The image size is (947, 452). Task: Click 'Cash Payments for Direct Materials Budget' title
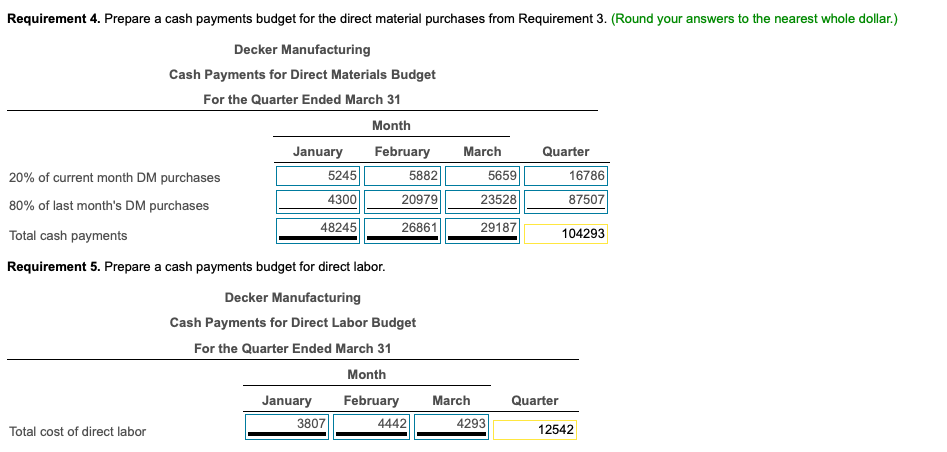(x=302, y=74)
